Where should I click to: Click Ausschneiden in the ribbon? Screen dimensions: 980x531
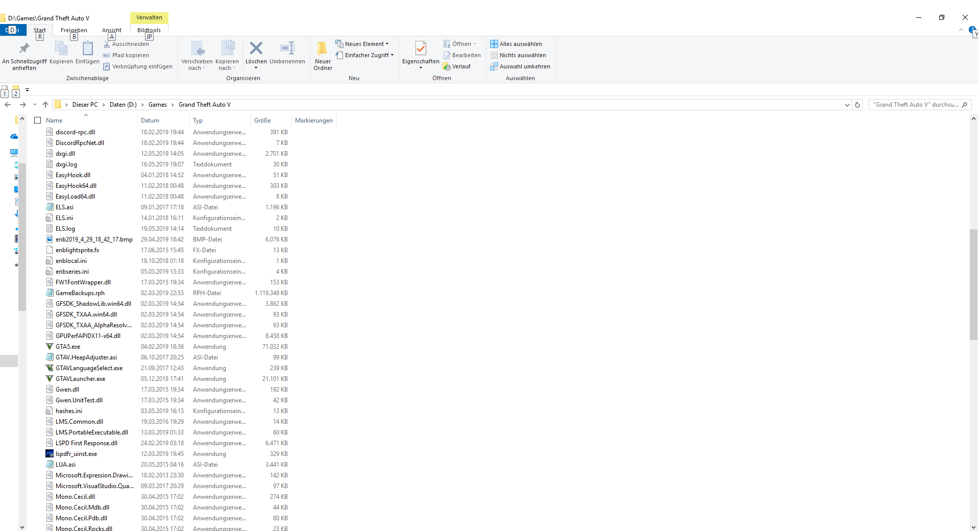point(126,44)
